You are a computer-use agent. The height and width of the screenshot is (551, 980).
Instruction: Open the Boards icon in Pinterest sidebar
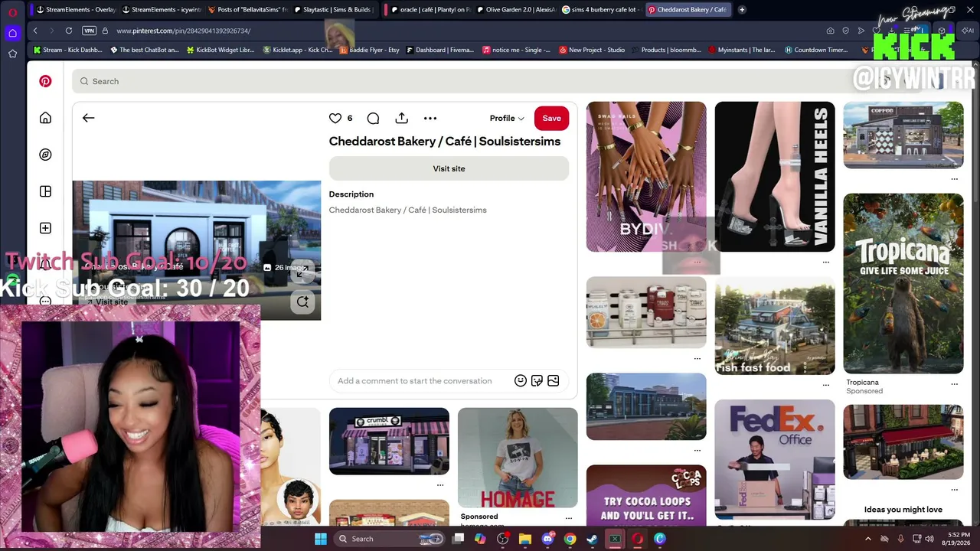pos(45,191)
